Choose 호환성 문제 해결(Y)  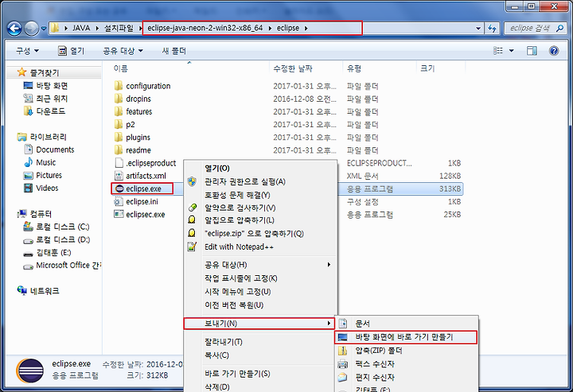(237, 195)
